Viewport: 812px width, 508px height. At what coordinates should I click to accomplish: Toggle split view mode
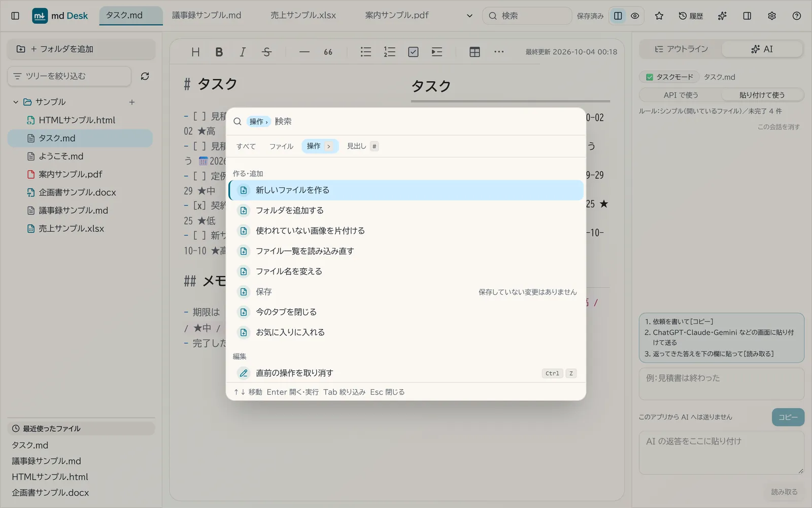coord(618,16)
